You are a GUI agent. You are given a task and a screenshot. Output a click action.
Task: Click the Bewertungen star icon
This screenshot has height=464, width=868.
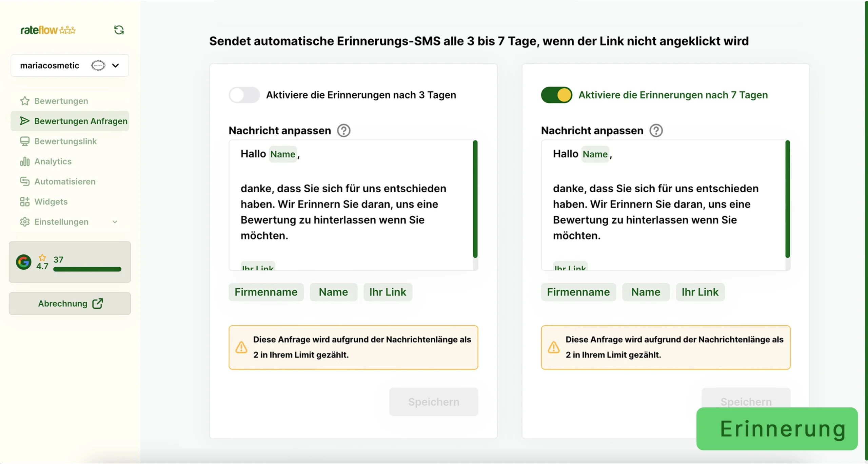point(25,101)
